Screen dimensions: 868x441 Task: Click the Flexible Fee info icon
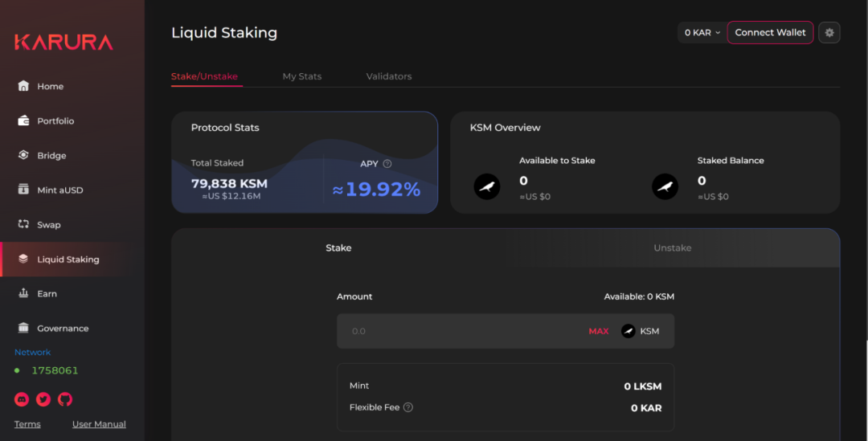tap(408, 407)
